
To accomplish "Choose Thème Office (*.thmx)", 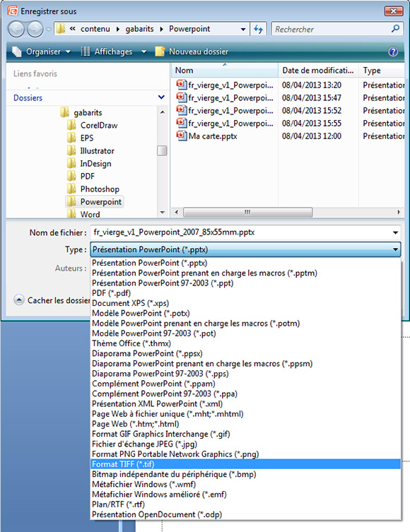I will [245, 343].
